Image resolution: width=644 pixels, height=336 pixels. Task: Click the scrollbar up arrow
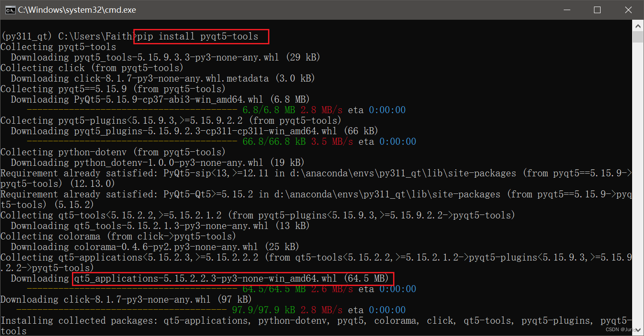tap(638, 26)
